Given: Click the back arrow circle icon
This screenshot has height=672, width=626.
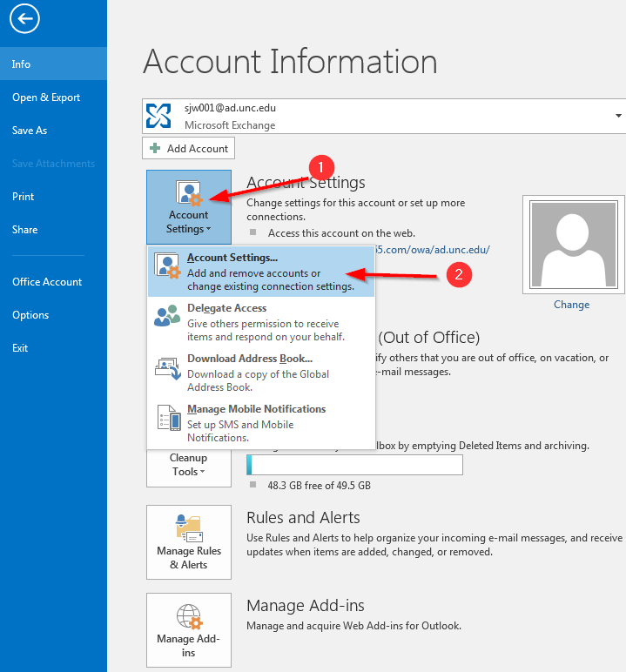Looking at the screenshot, I should click(x=25, y=19).
